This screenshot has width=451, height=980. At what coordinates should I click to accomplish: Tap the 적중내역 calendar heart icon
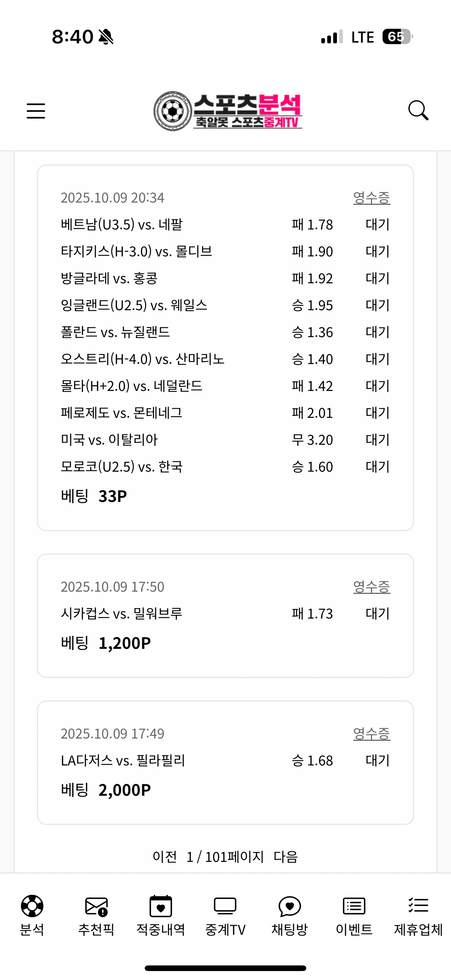pos(160,906)
